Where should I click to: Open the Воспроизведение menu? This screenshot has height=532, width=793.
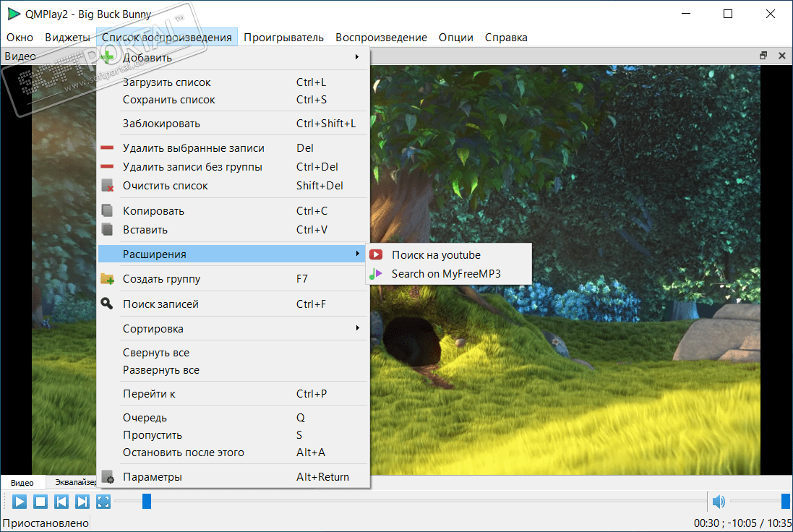382,38
